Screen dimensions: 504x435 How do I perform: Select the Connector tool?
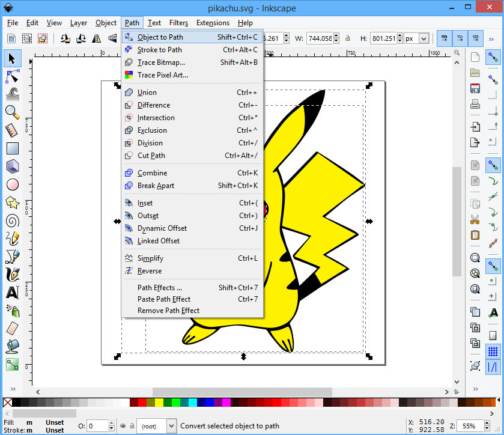coord(12,365)
